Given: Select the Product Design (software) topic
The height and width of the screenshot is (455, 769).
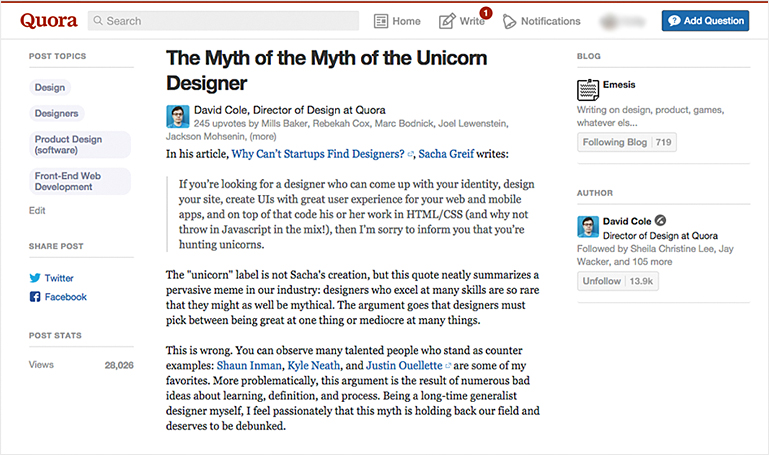Looking at the screenshot, I should [x=80, y=145].
